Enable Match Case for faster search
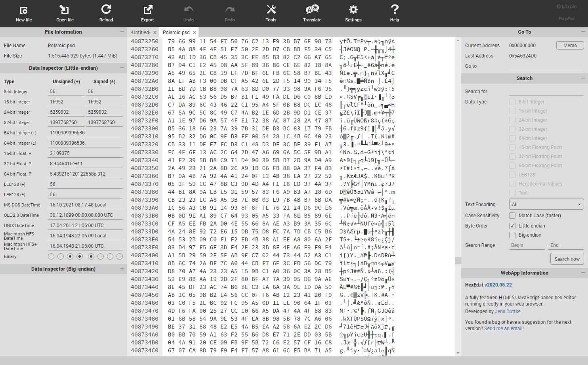Screen dimensions: 588x365 [x=512, y=215]
